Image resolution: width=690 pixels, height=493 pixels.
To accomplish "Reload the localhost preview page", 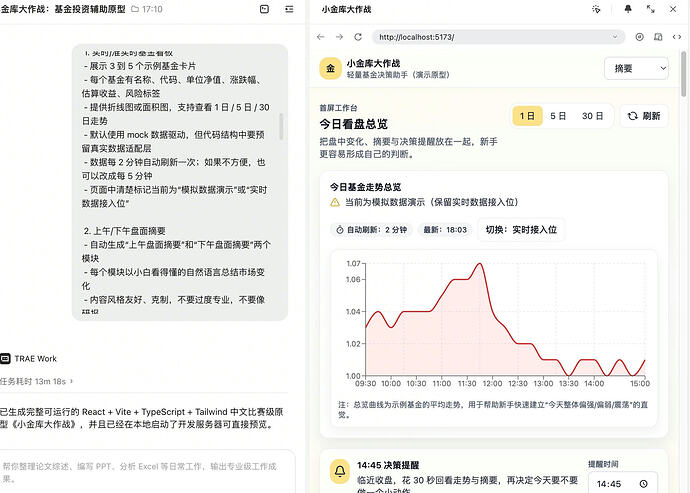I will (358, 37).
